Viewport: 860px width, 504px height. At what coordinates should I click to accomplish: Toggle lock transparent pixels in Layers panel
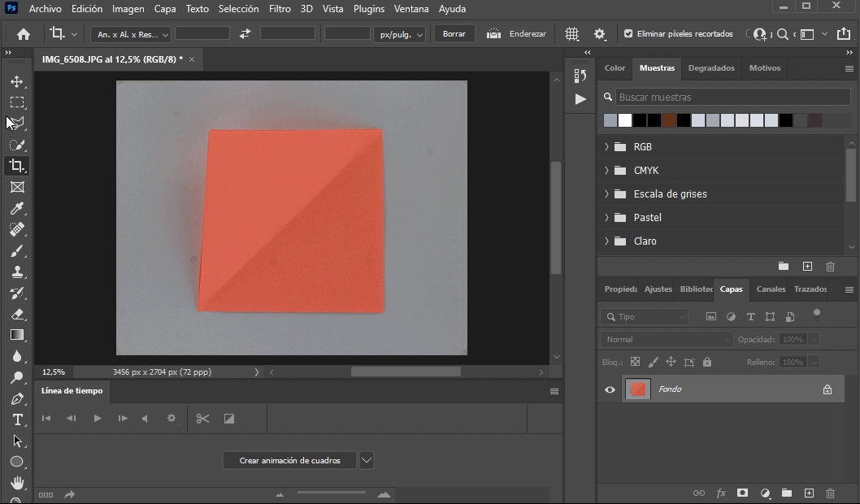(635, 361)
